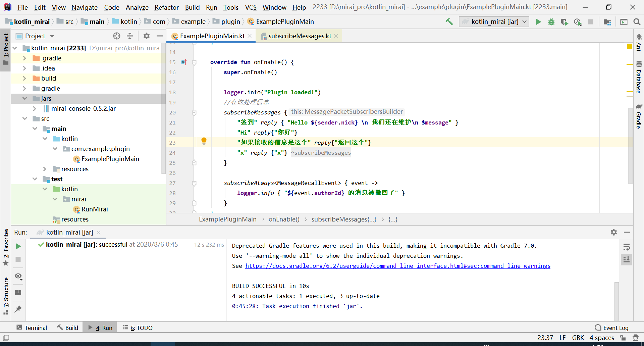This screenshot has height=346, width=644.
Task: Collapse the jars folder
Action: click(24, 98)
